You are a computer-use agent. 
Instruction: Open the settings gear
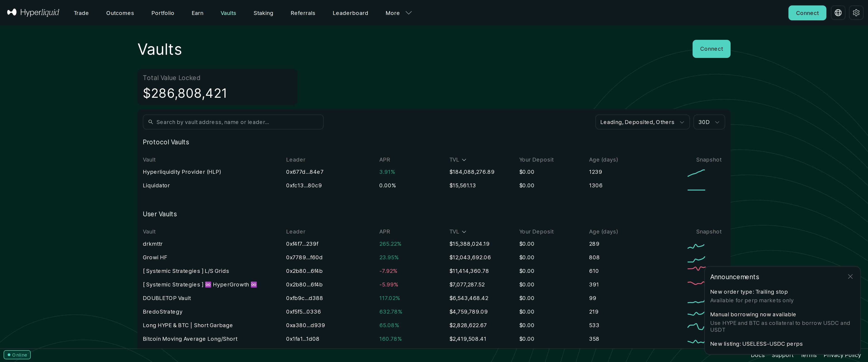pyautogui.click(x=856, y=13)
